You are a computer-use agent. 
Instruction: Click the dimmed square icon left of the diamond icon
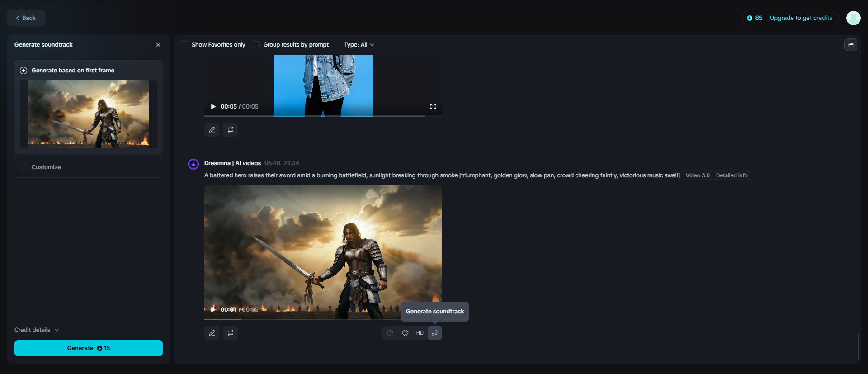[x=390, y=333]
